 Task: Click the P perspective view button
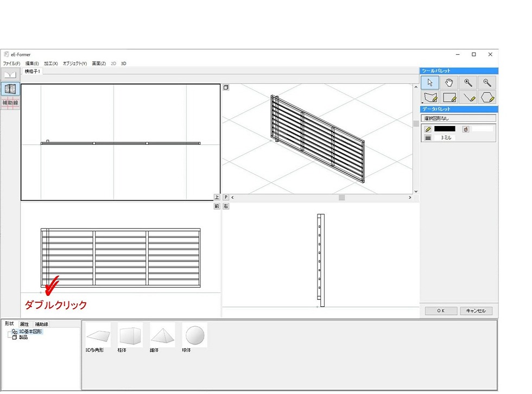(x=226, y=197)
